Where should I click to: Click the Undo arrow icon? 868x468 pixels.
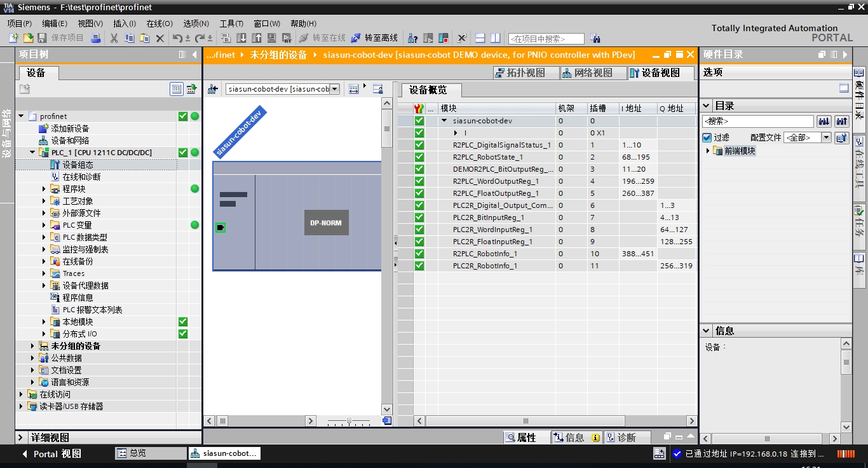pos(177,38)
